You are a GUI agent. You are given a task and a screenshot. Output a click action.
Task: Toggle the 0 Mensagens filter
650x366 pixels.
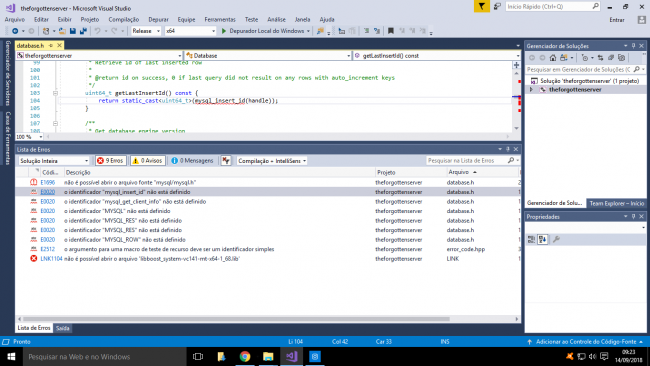tap(193, 161)
